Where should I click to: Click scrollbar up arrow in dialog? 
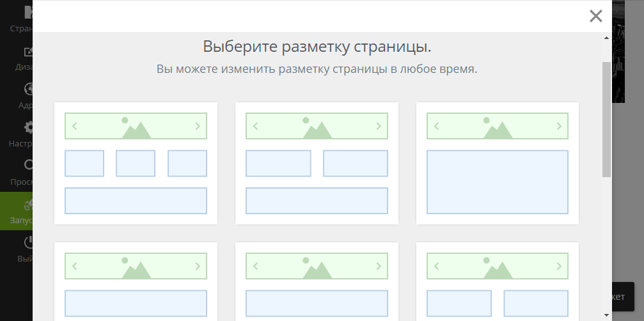(x=607, y=38)
